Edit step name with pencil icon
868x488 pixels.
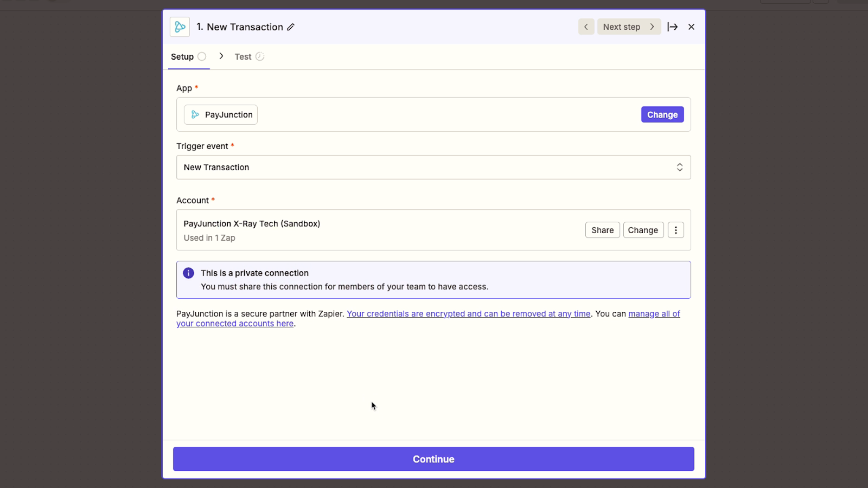[x=291, y=27]
